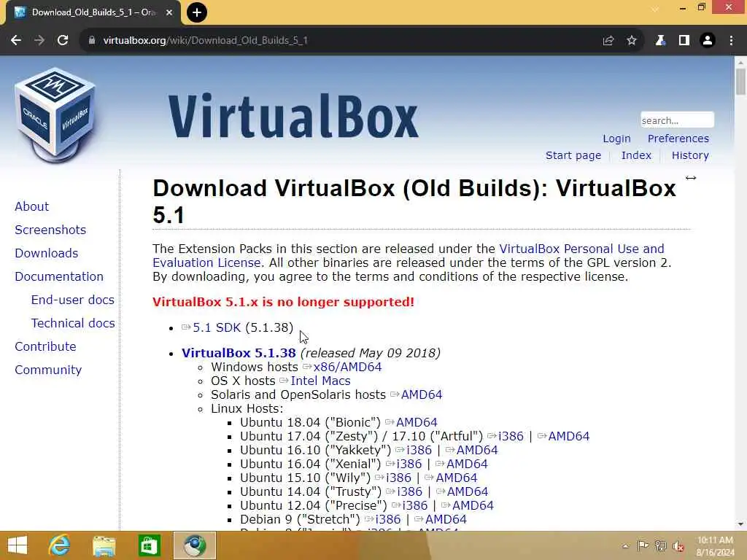Open VirtualBox Personal Use and Evaluation License

tap(581, 249)
